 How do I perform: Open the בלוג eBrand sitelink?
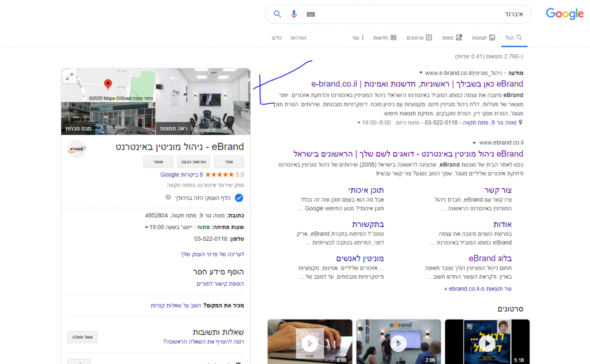(490, 259)
